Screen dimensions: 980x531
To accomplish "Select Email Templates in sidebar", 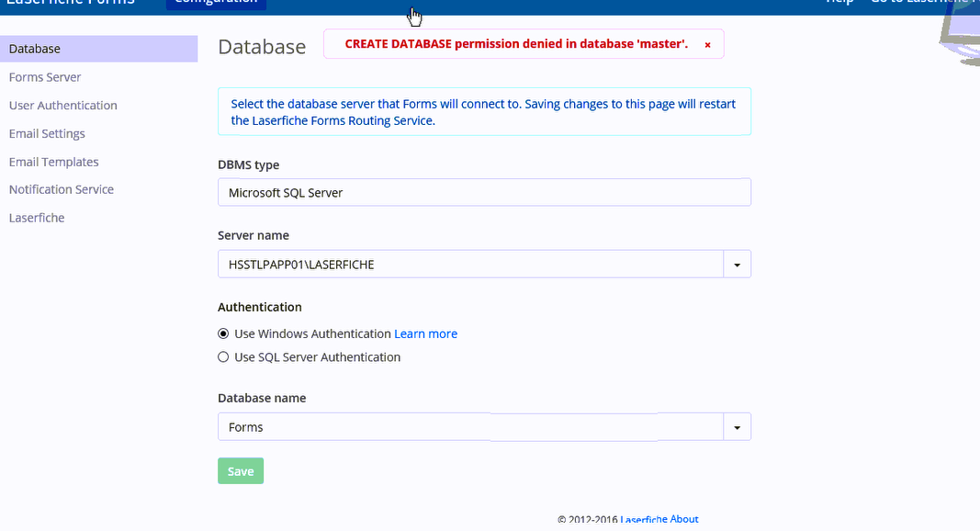I will point(53,162).
